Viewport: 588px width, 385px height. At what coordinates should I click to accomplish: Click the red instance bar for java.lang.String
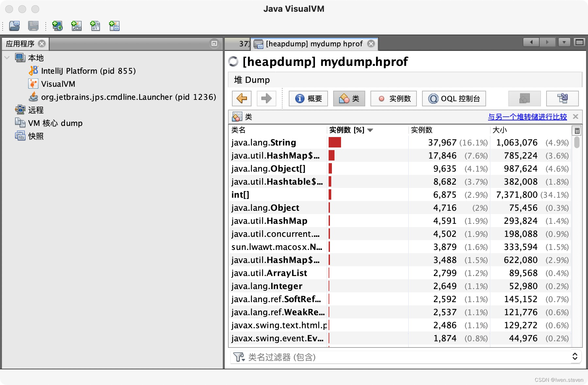point(335,142)
